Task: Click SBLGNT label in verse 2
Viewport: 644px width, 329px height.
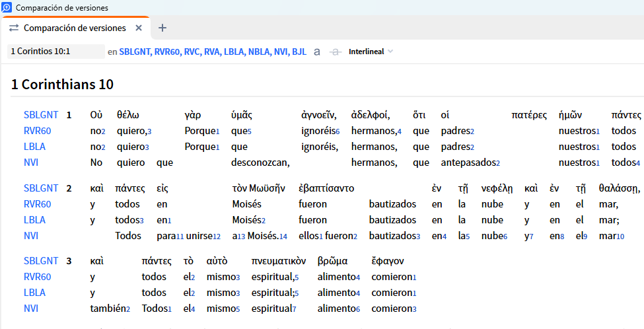Action: [x=41, y=188]
